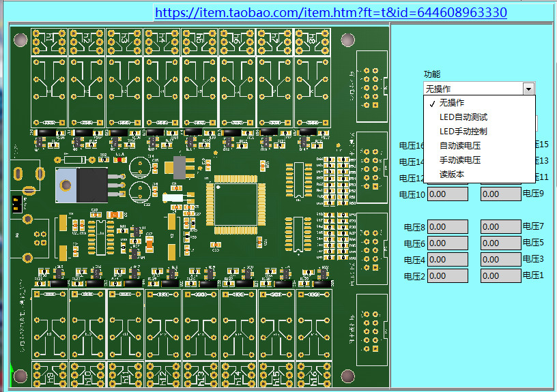The height and width of the screenshot is (392, 557).
Task: Pick 读版本 in the function list
Action: tap(479, 174)
